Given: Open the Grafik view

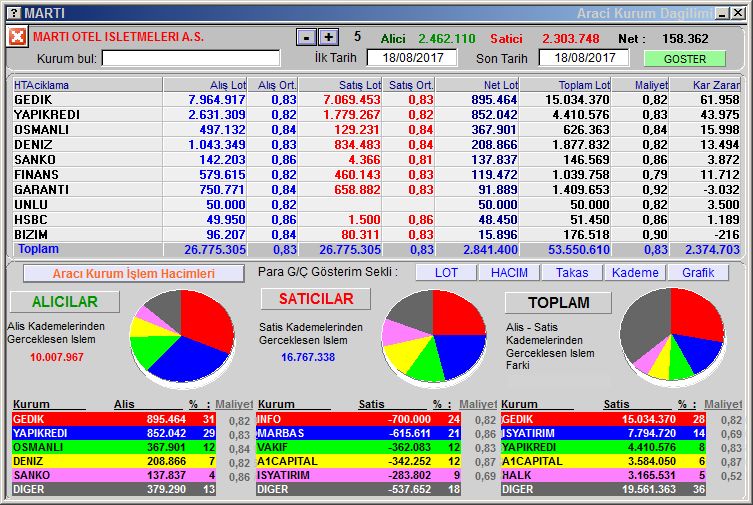Looking at the screenshot, I should (698, 273).
